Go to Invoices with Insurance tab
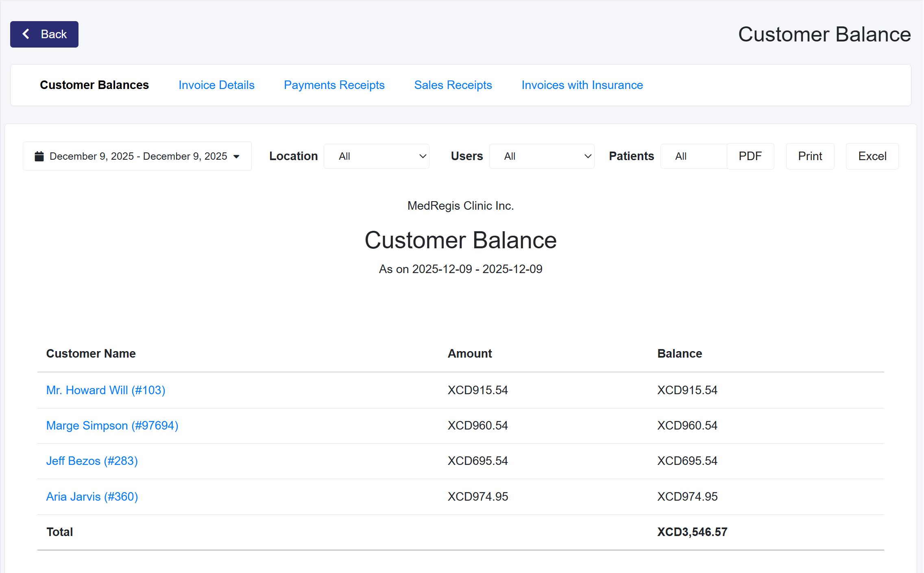Screen dimensions: 924x573 pyautogui.click(x=582, y=85)
